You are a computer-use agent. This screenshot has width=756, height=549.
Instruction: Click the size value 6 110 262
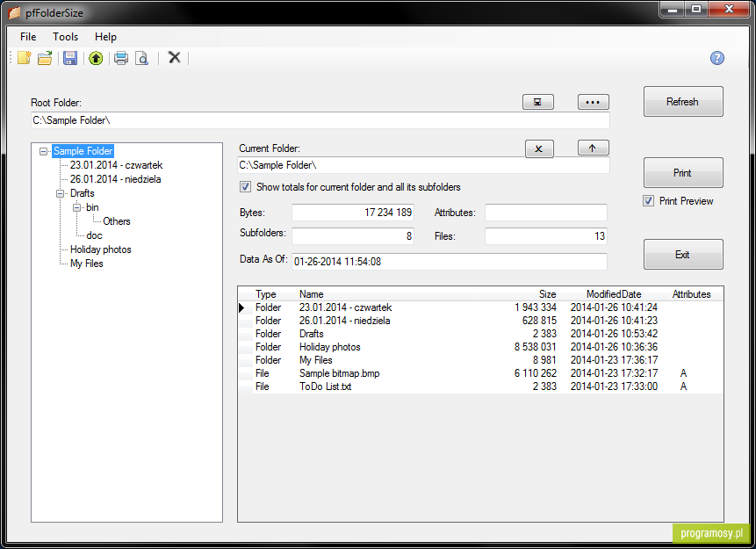pyautogui.click(x=536, y=373)
